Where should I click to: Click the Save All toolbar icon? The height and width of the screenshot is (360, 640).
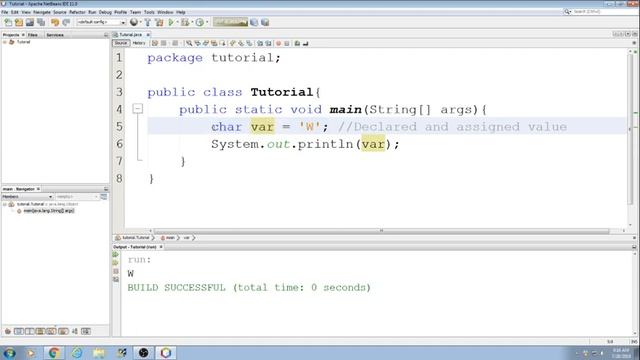point(41,22)
